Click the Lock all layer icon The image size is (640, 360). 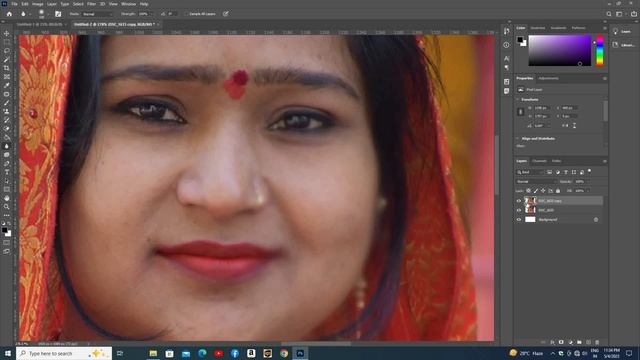click(558, 191)
